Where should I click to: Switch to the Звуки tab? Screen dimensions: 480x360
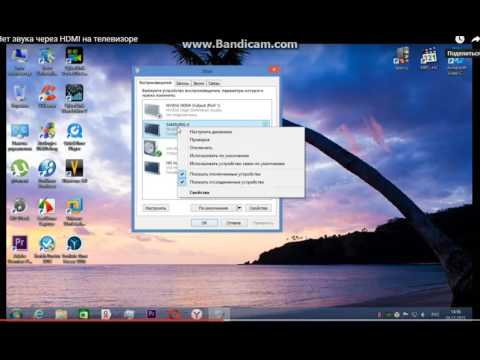tap(198, 83)
